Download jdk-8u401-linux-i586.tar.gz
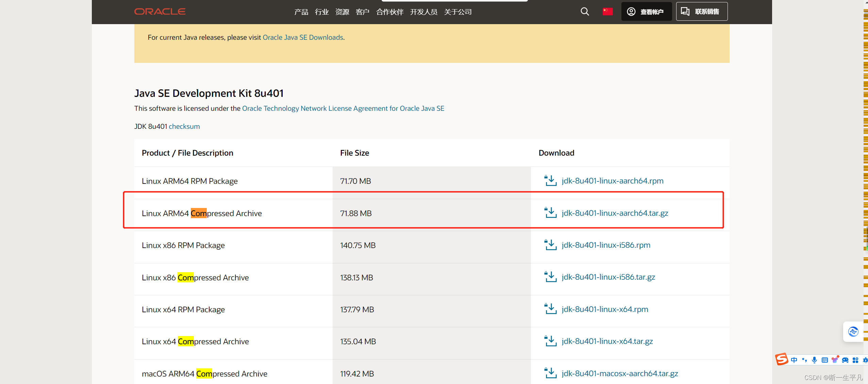The image size is (868, 384). point(608,277)
